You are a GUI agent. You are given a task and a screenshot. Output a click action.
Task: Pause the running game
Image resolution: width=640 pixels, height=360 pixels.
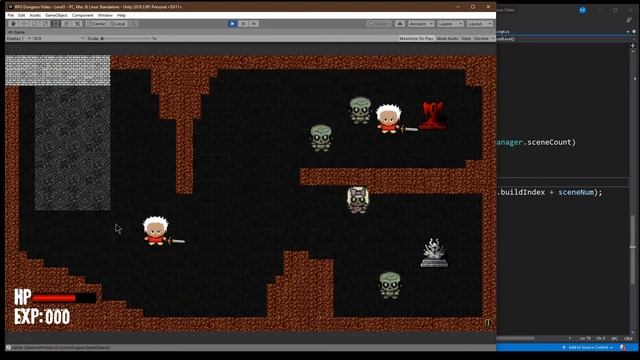point(243,24)
